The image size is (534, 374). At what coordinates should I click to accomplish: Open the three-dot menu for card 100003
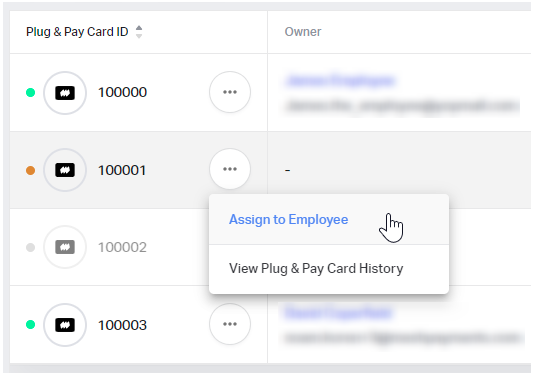pos(230,324)
